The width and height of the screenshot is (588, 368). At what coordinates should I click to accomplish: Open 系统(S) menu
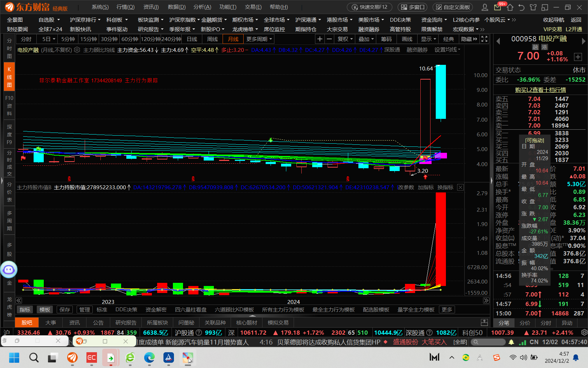click(100, 7)
